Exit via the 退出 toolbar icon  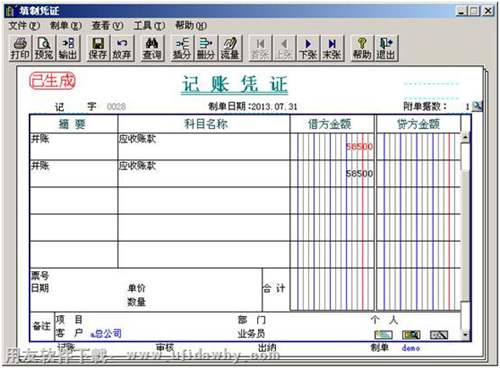(386, 48)
